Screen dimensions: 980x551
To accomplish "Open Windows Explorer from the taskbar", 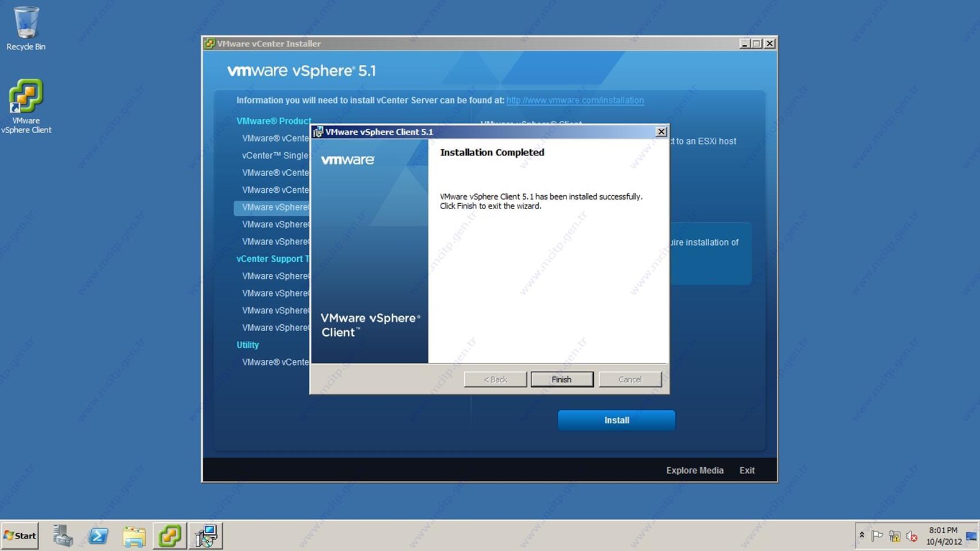I will pos(134,536).
